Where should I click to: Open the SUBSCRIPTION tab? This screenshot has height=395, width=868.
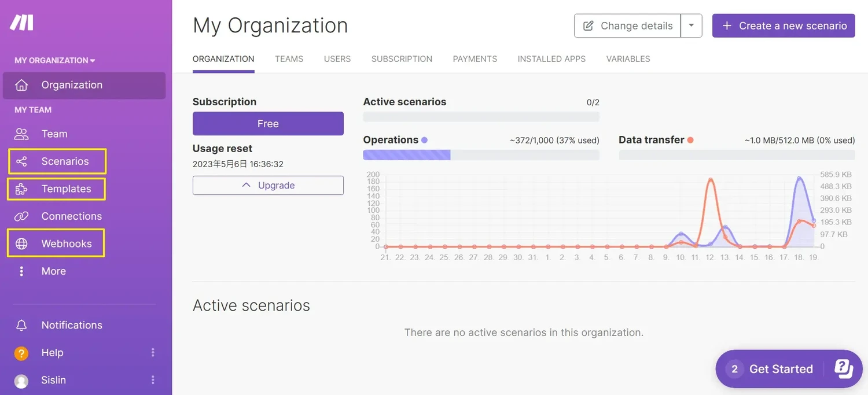[402, 59]
